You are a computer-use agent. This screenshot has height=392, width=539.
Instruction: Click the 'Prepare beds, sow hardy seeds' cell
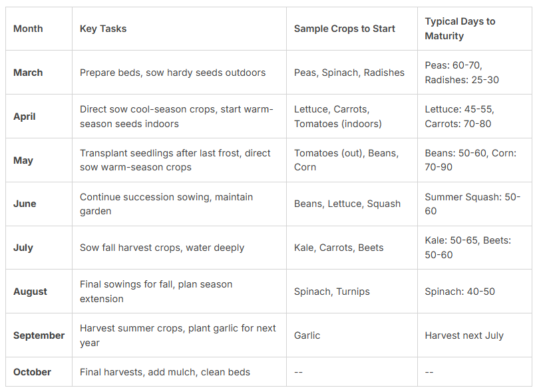[x=172, y=73]
